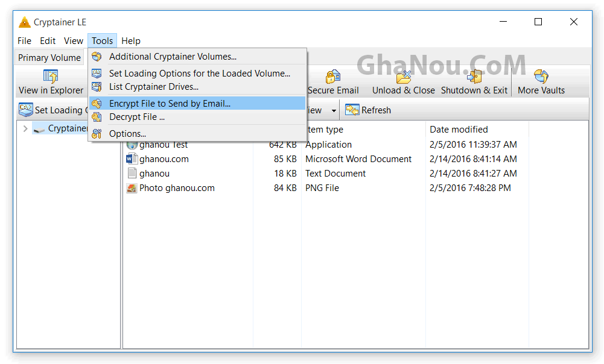Click the 2/14/2016 8:41:14 AM date cell
The width and height of the screenshot is (604, 364).
(x=474, y=159)
